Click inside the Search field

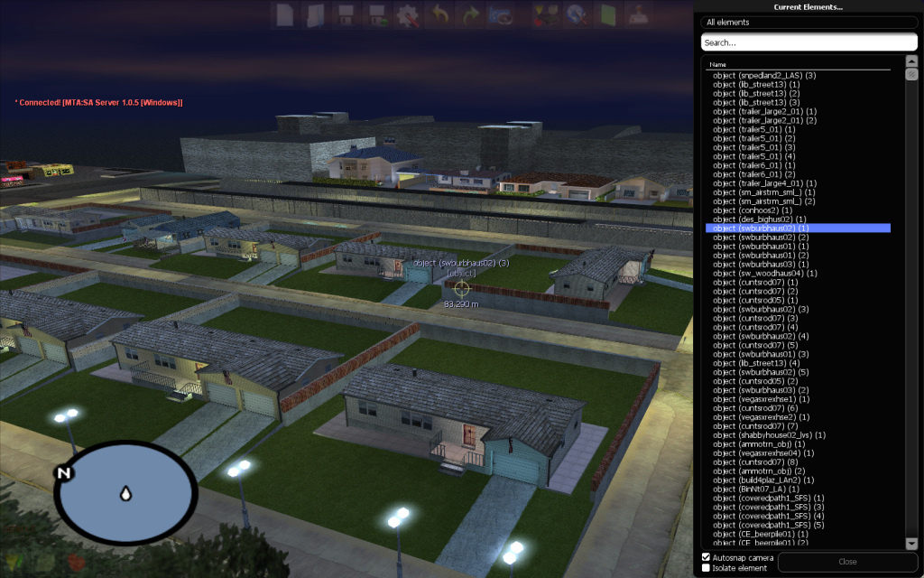pos(808,42)
